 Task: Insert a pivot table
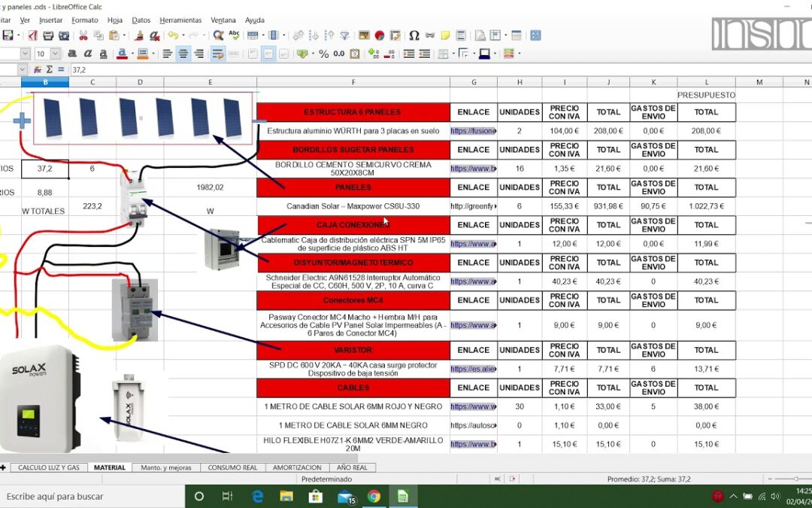pyautogui.click(x=395, y=35)
